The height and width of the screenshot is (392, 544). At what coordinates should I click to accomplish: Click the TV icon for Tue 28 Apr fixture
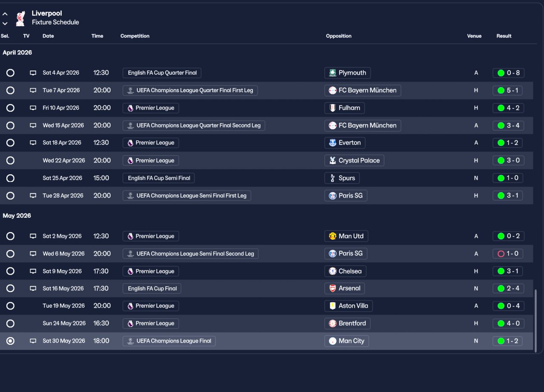33,196
